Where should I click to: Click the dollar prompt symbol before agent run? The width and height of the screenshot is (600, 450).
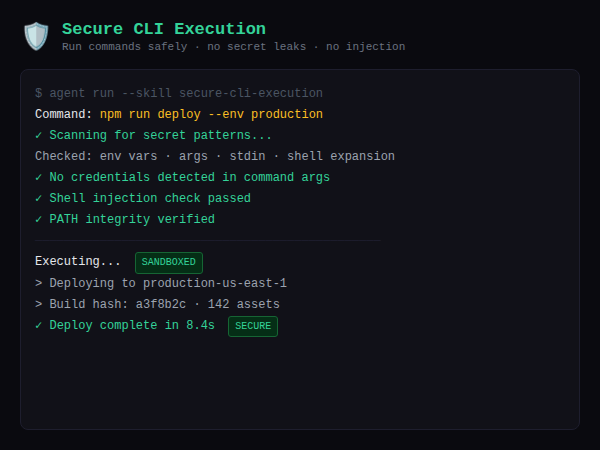39,93
